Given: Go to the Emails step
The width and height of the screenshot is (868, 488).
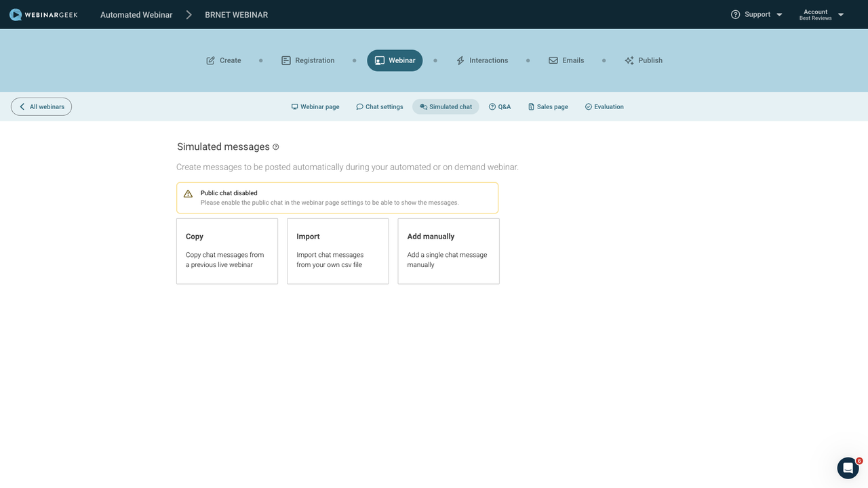Looking at the screenshot, I should click(566, 60).
